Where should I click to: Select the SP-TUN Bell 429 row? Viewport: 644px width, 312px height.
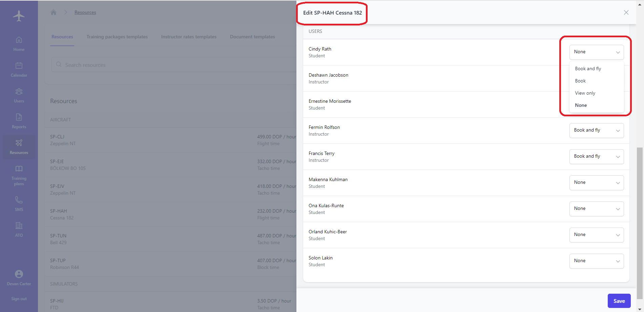coord(171,239)
